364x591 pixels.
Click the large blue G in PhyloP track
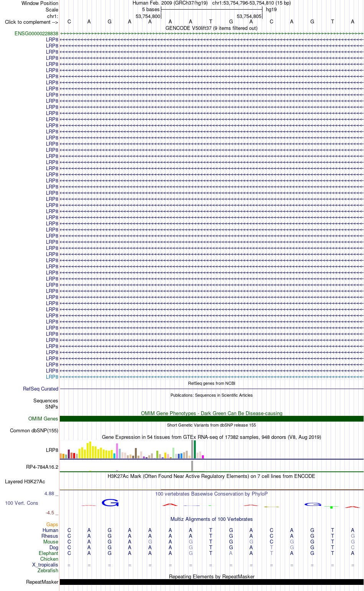[110, 502]
